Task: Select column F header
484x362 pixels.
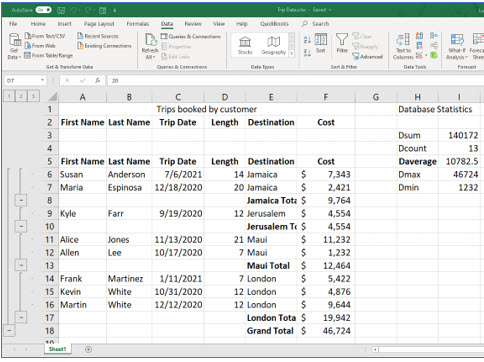Action: pyautogui.click(x=326, y=97)
